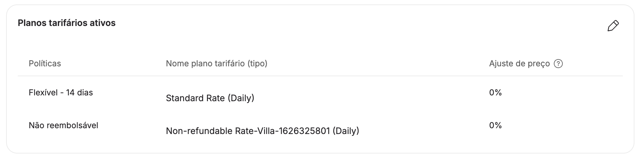
Task: Click (Daily) label of Standard Rate
Action: tap(241, 98)
